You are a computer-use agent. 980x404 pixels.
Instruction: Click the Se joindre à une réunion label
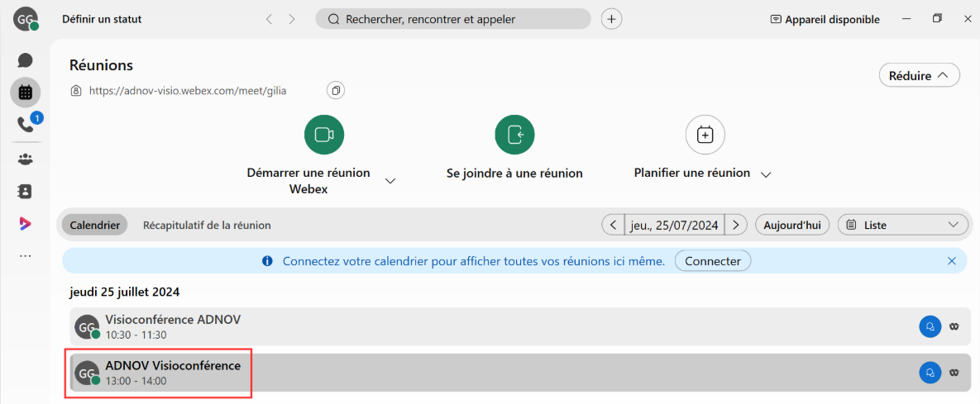tap(514, 173)
